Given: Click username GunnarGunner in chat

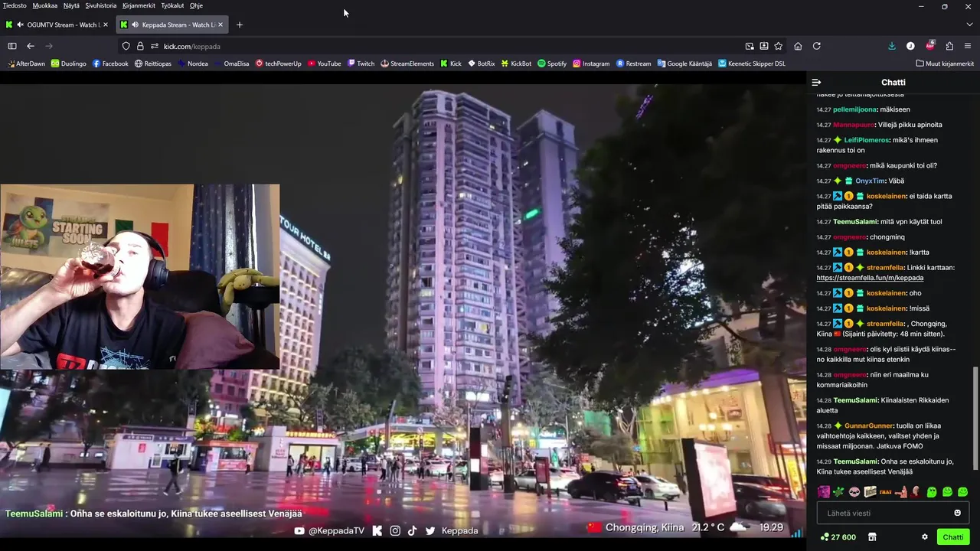Looking at the screenshot, I should 869,425.
